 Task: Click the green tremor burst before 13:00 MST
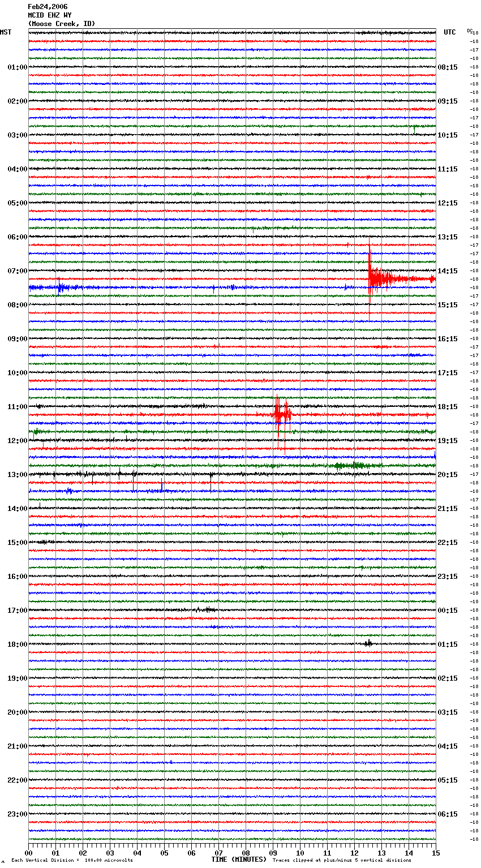point(355,466)
